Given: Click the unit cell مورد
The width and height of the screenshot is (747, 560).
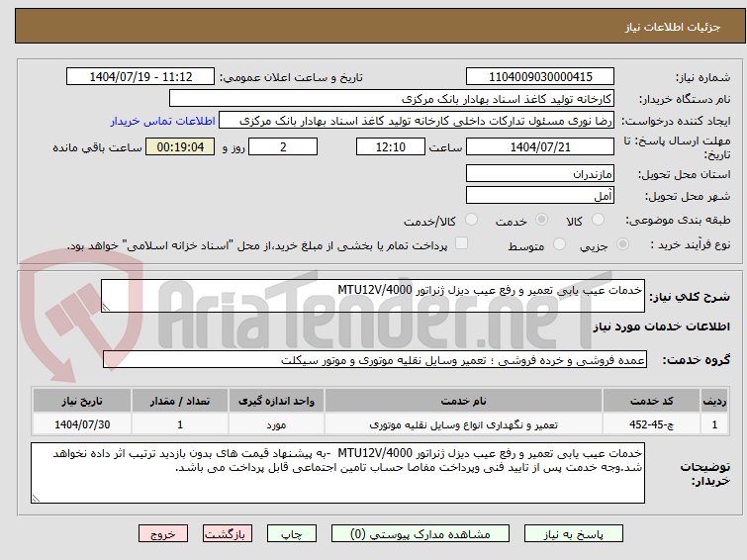Looking at the screenshot, I should 276,424.
